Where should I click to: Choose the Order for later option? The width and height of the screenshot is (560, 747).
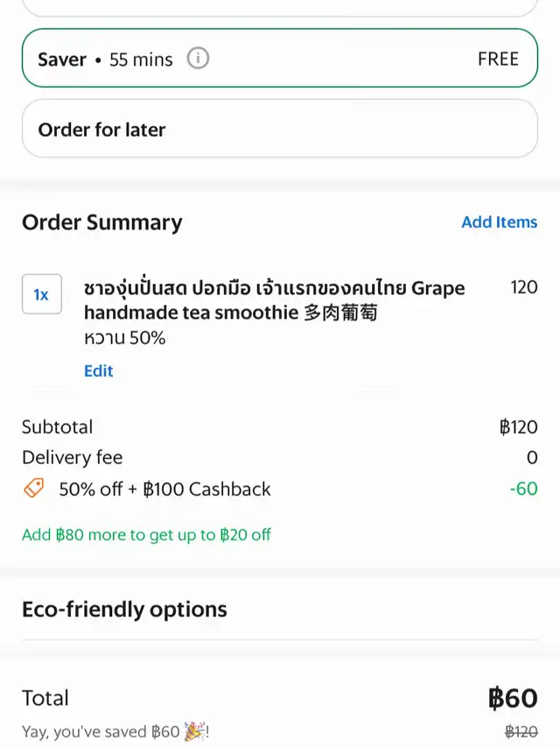(279, 130)
